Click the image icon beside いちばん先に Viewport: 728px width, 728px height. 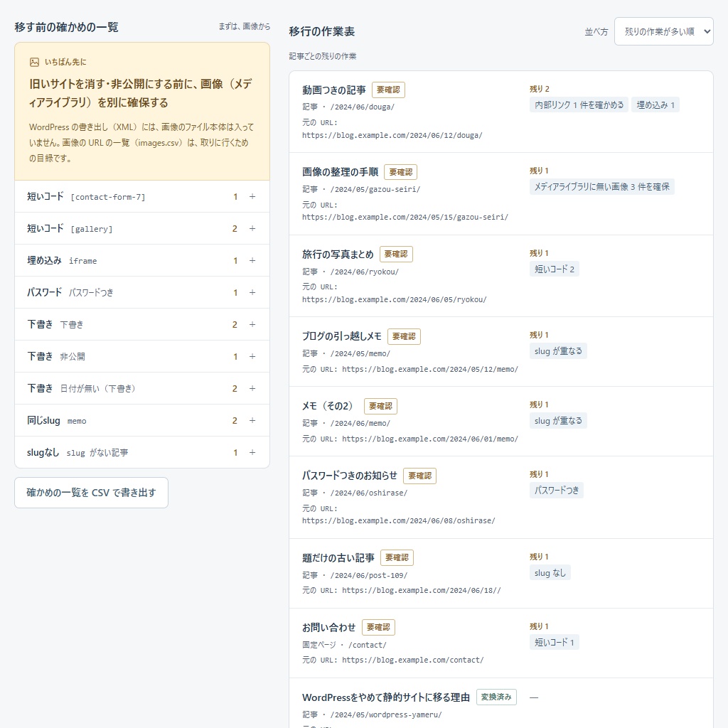(x=34, y=63)
